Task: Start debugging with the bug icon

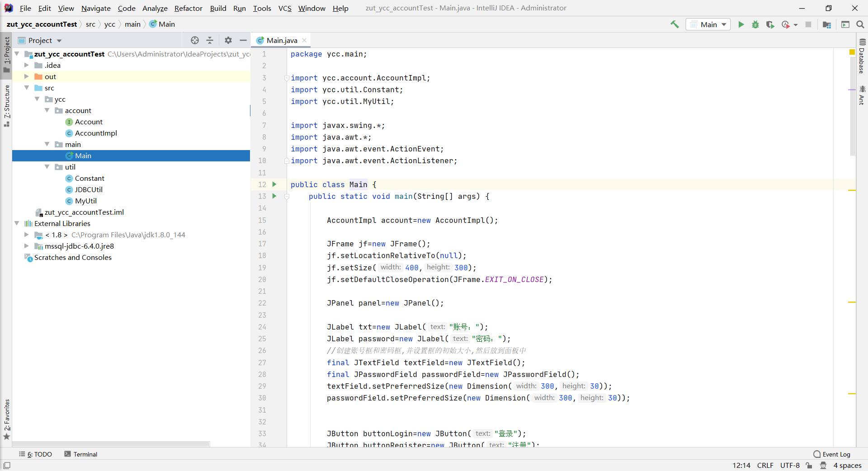Action: (x=755, y=24)
